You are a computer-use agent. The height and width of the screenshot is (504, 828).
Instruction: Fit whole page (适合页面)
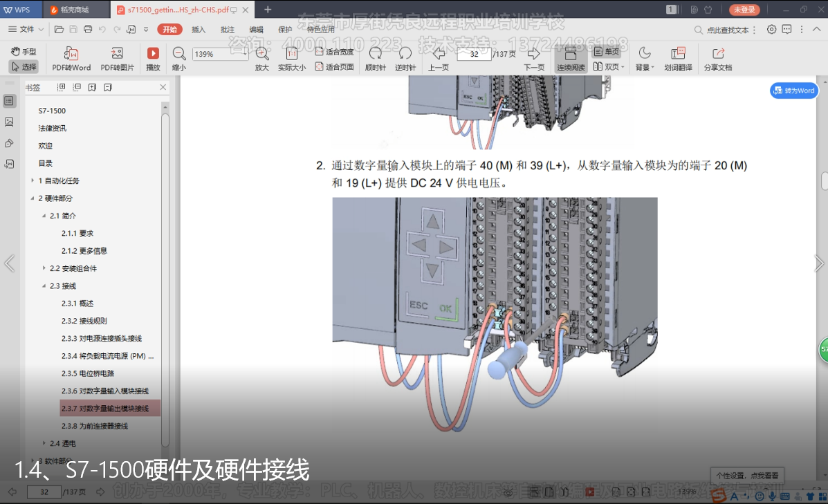pyautogui.click(x=334, y=66)
